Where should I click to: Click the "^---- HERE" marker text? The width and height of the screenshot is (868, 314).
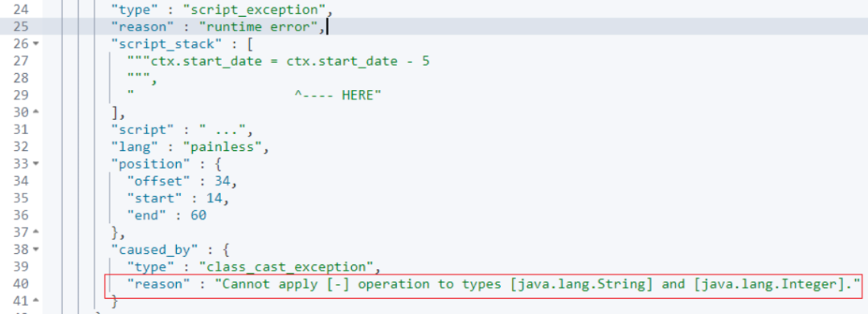[338, 95]
